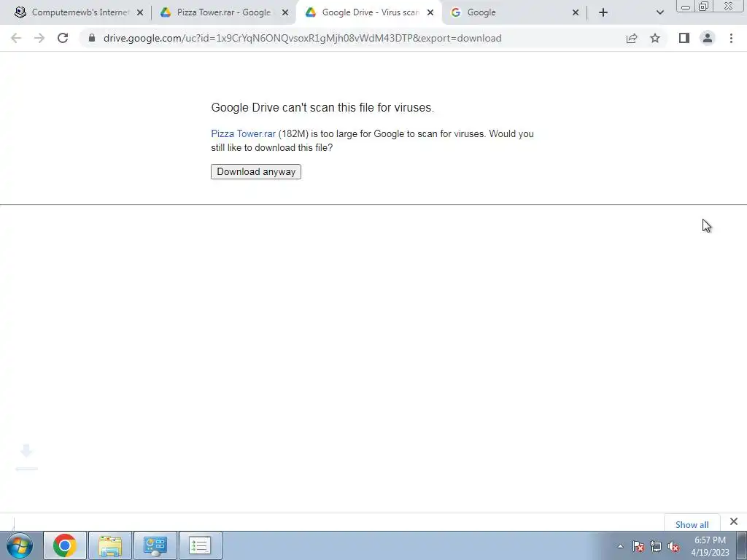Open the Control Panel taskbar icon
The height and width of the screenshot is (560, 747).
(x=155, y=545)
